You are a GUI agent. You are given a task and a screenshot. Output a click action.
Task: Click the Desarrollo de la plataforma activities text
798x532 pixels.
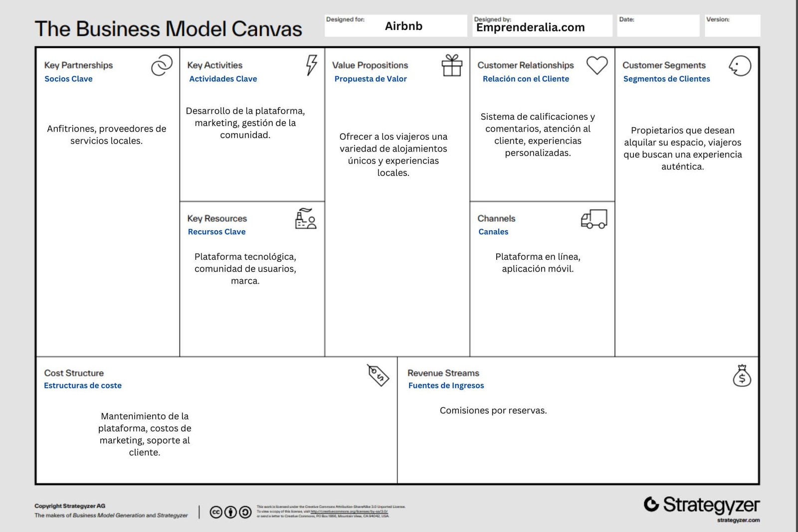[x=245, y=123]
